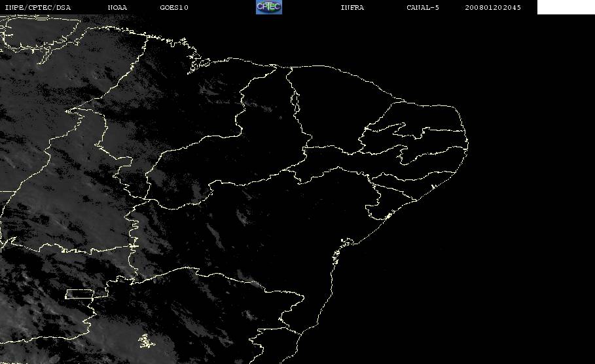This screenshot has width=595, height=364.
Task: Click the small rectangular Distrito Federal outline
Action: (x=79, y=294)
